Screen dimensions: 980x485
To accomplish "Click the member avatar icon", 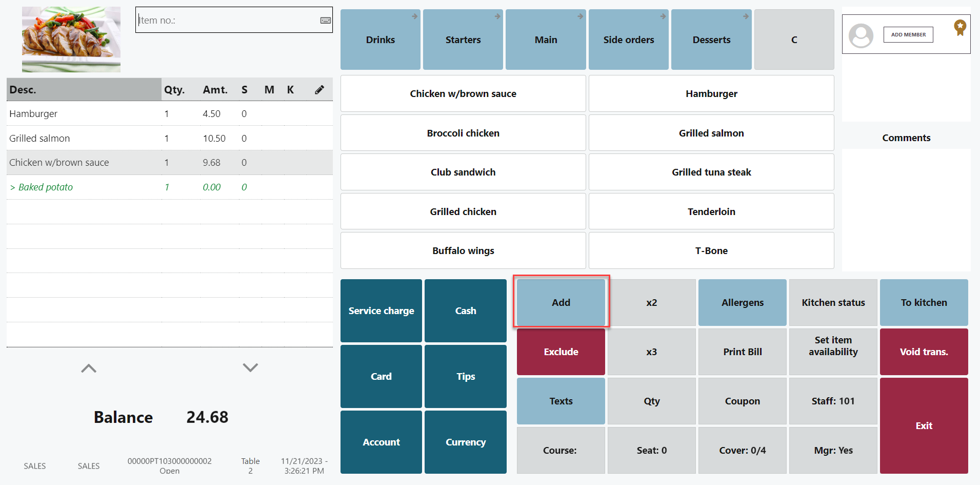I will (x=861, y=35).
